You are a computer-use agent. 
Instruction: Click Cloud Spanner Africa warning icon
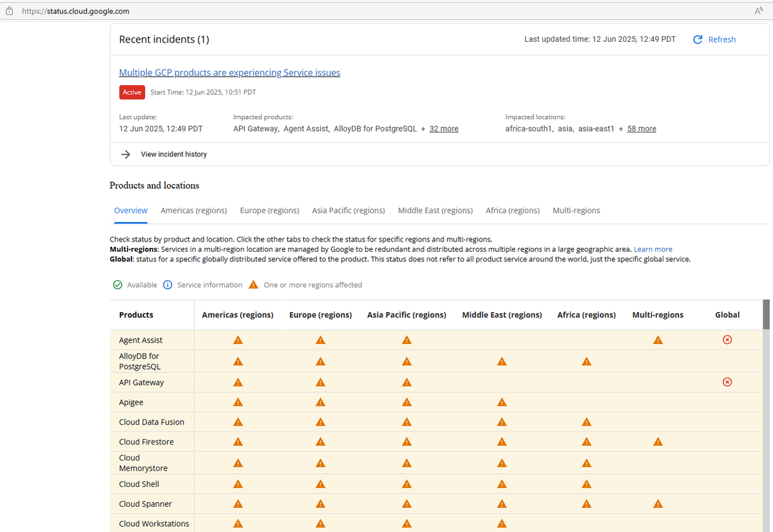(586, 504)
